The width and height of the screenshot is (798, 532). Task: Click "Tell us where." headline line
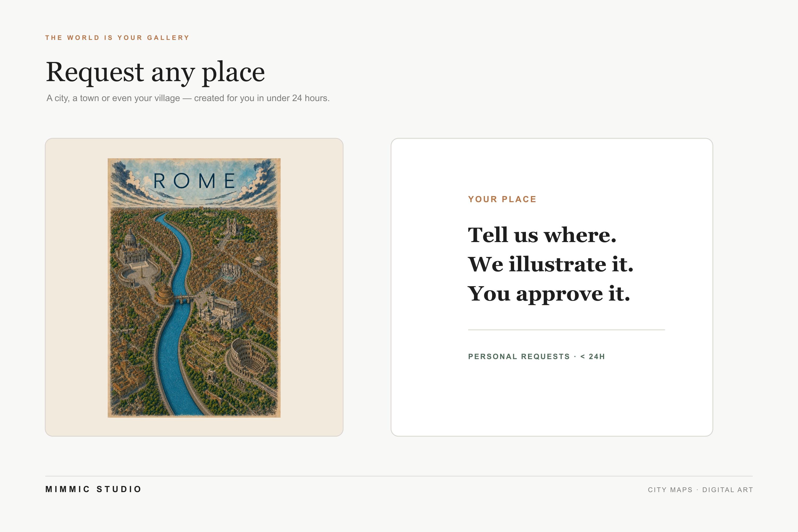[x=542, y=235]
